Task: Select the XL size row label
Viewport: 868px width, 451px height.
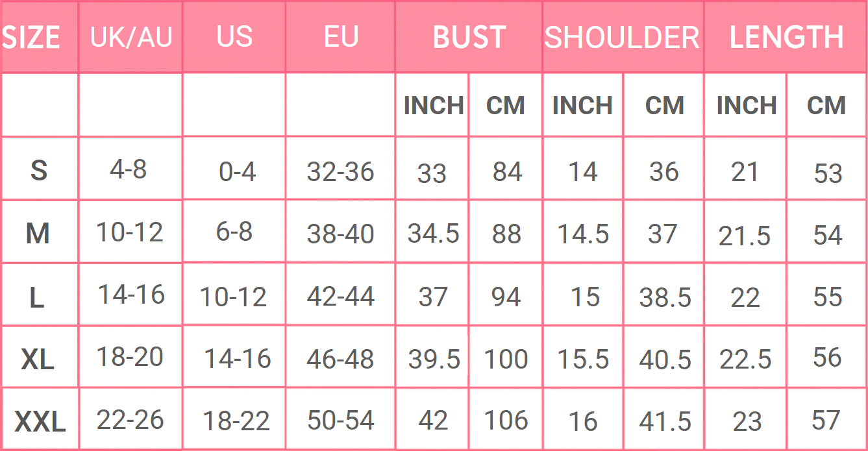Action: coord(38,360)
